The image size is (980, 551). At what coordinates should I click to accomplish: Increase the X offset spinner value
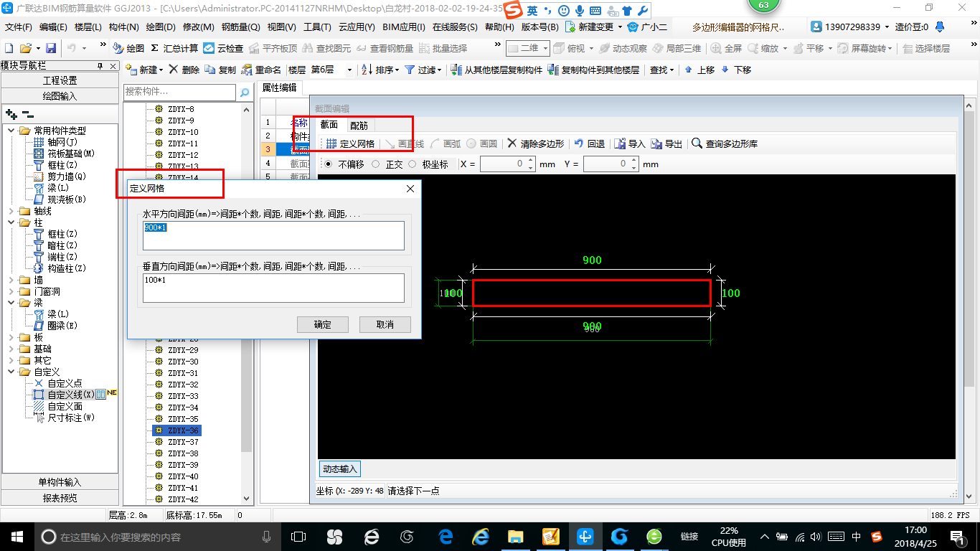point(531,161)
